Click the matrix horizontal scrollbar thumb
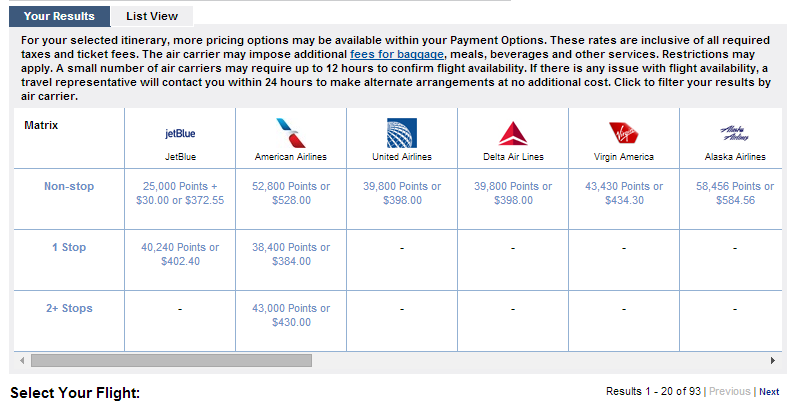 pyautogui.click(x=172, y=360)
